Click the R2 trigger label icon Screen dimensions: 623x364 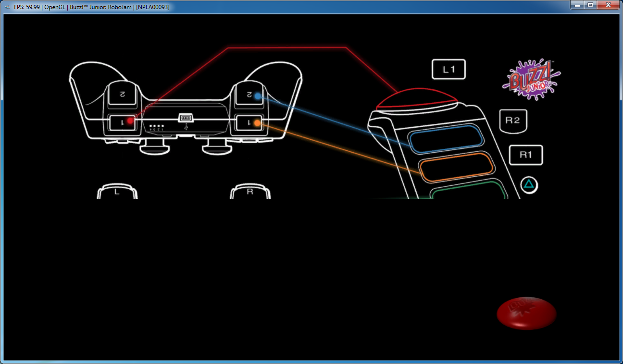(513, 121)
